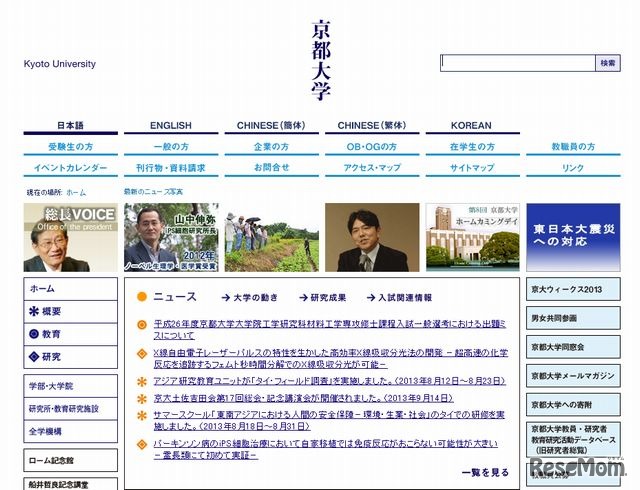640x490 pixels.
Task: Click the diamond bullet beside X線自由電子レーザー news
Action: [x=142, y=354]
